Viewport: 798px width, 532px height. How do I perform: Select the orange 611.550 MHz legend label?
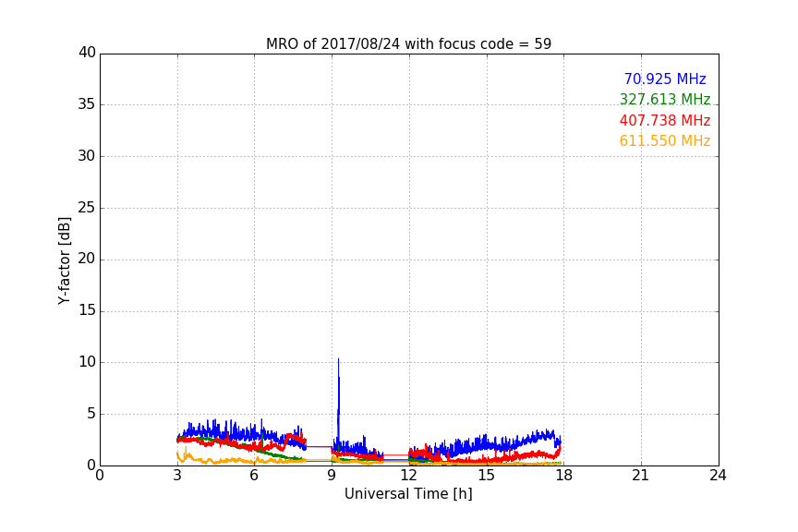click(665, 140)
